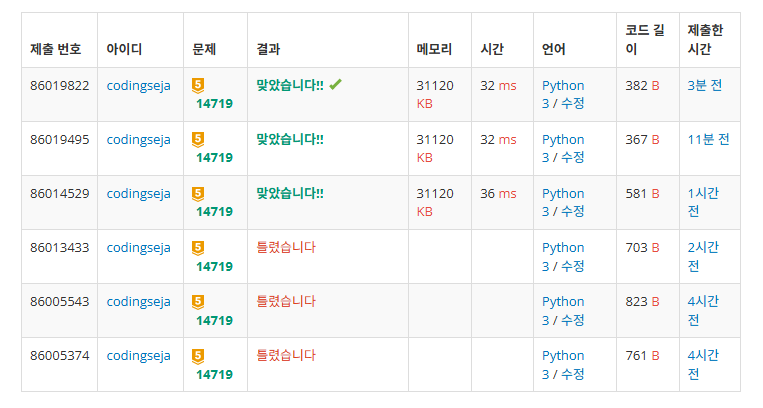The height and width of the screenshot is (408, 763).
Task: Open codingseja profile in top row
Action: pos(138,86)
